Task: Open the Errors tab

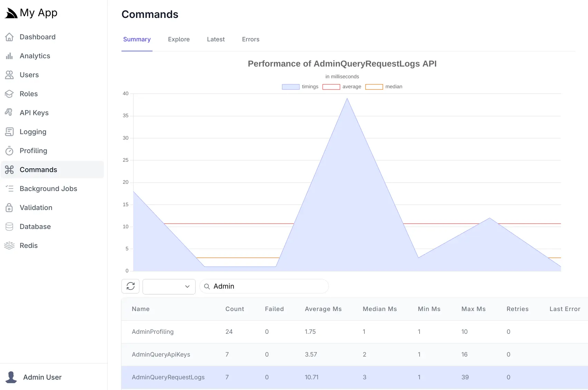Action: (x=251, y=39)
